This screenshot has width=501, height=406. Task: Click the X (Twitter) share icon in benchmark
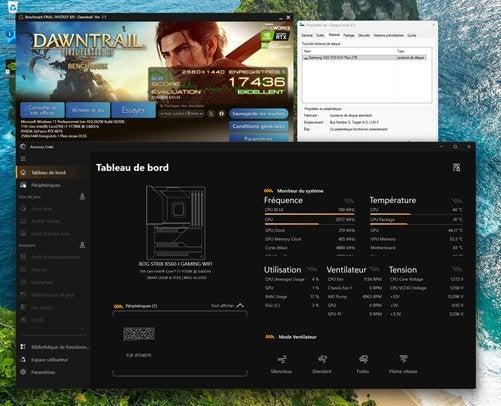click(x=211, y=114)
